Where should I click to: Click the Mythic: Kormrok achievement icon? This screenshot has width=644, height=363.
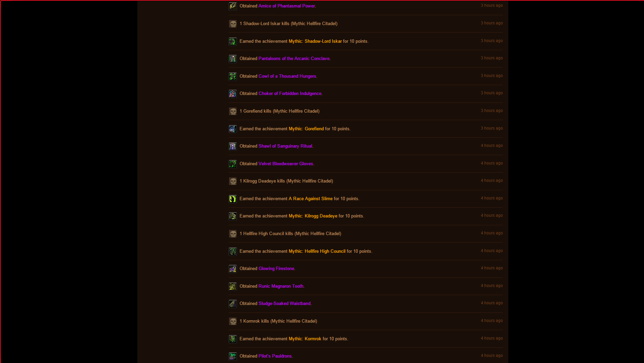click(x=233, y=339)
